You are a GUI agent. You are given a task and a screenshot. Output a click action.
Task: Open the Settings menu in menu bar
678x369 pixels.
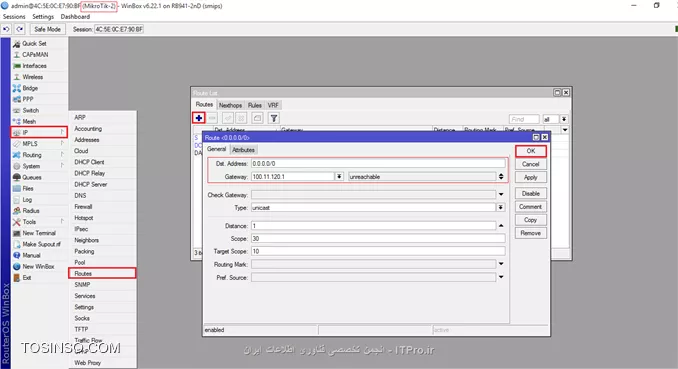[x=43, y=16]
